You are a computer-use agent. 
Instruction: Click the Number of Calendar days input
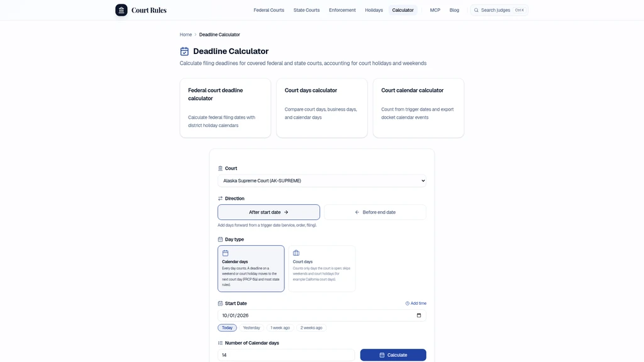coord(286,355)
